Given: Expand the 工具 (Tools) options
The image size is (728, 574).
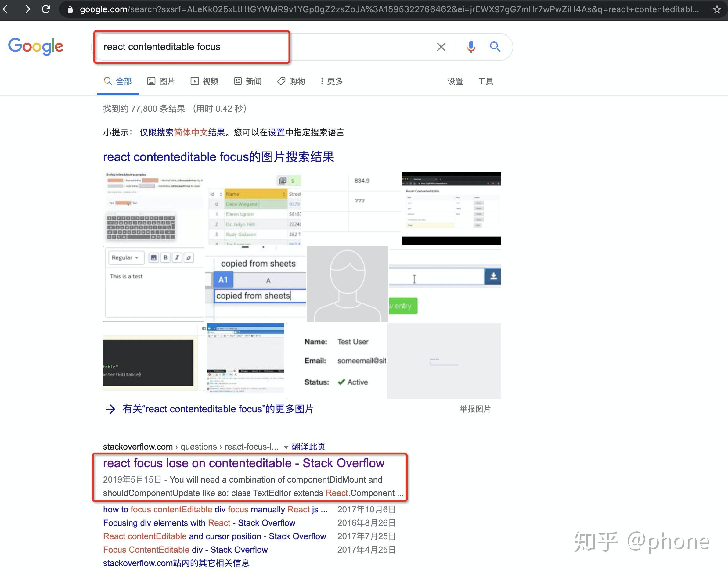Looking at the screenshot, I should [486, 81].
